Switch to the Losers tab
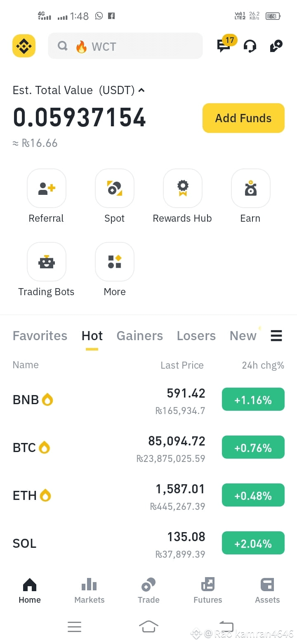The height and width of the screenshot is (644, 297). [x=196, y=336]
